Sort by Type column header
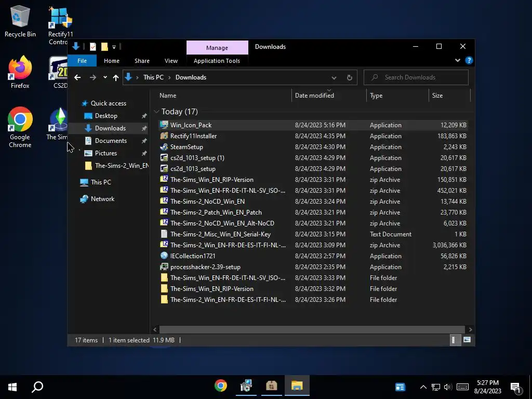532x399 pixels. tap(397, 96)
